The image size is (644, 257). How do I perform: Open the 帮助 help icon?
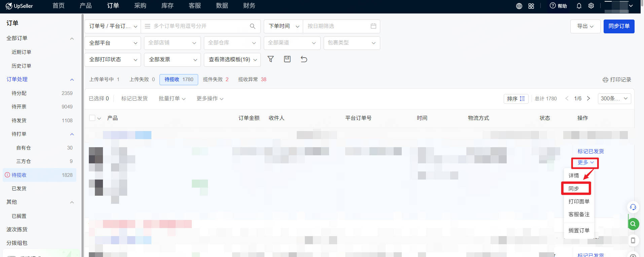click(558, 6)
